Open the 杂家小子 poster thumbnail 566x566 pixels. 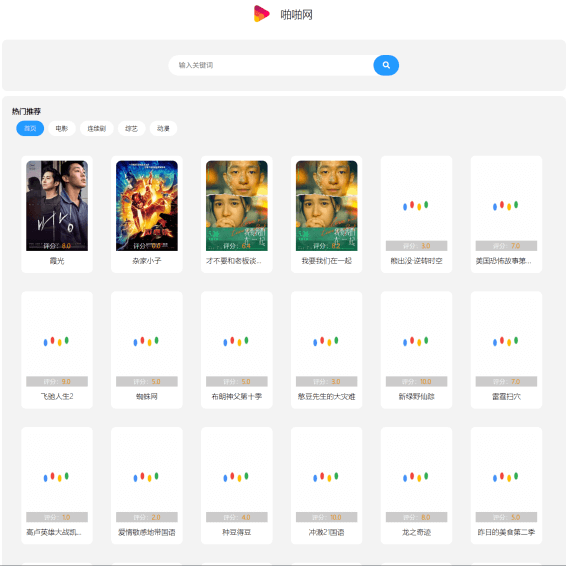(x=147, y=206)
